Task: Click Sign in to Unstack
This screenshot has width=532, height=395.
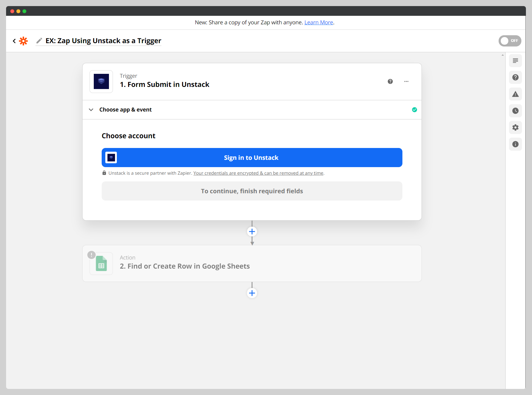Action: (252, 157)
